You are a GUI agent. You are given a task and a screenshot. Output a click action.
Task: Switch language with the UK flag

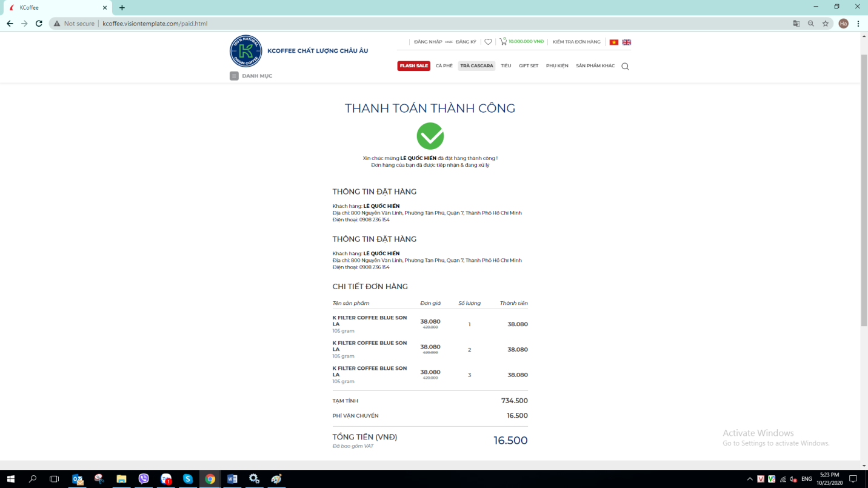[x=627, y=42]
